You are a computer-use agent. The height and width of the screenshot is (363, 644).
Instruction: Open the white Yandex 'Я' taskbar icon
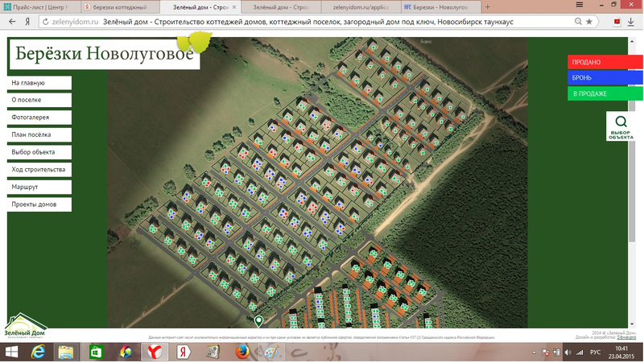184,353
